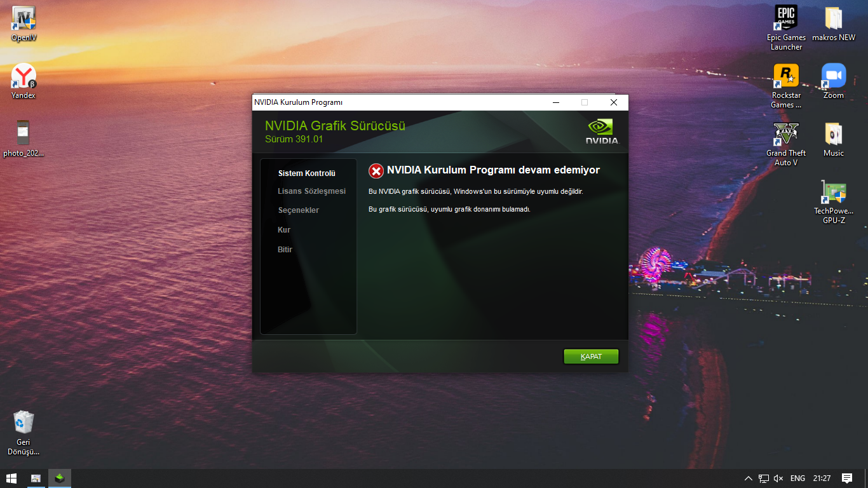Select the NVIDIA installer taskbar icon
The image size is (868, 488).
(59, 478)
